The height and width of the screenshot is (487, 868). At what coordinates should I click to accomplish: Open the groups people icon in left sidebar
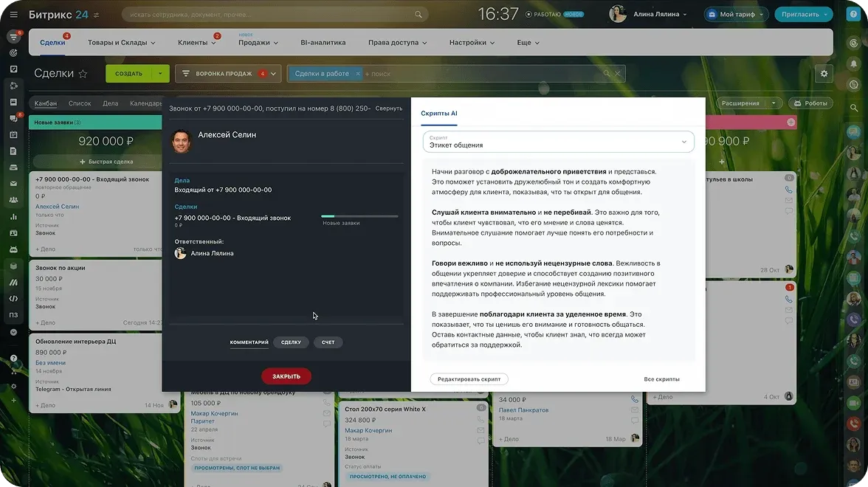13,198
